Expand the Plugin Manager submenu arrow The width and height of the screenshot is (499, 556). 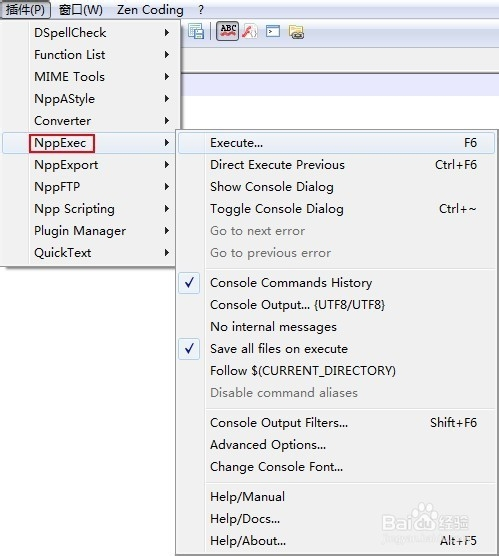(x=167, y=231)
